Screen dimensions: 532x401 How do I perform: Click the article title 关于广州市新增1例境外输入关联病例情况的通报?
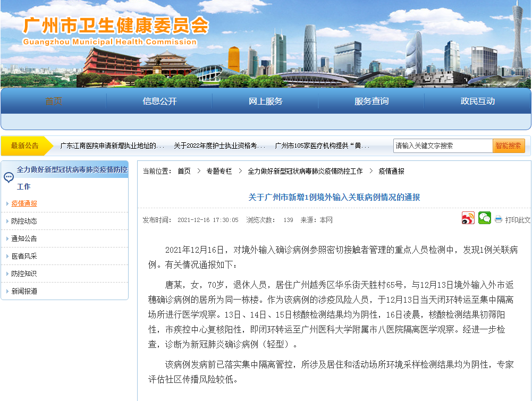pos(334,197)
